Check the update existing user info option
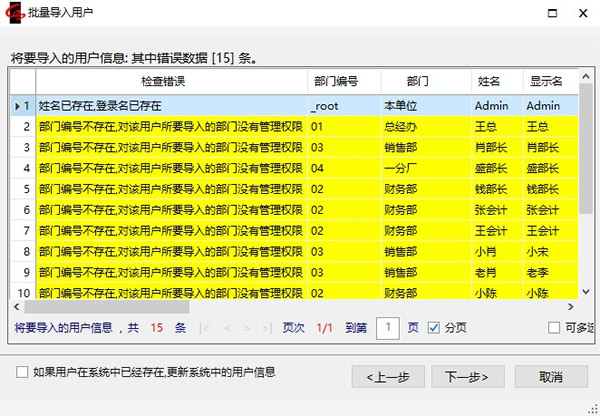The height and width of the screenshot is (416, 600). (23, 372)
